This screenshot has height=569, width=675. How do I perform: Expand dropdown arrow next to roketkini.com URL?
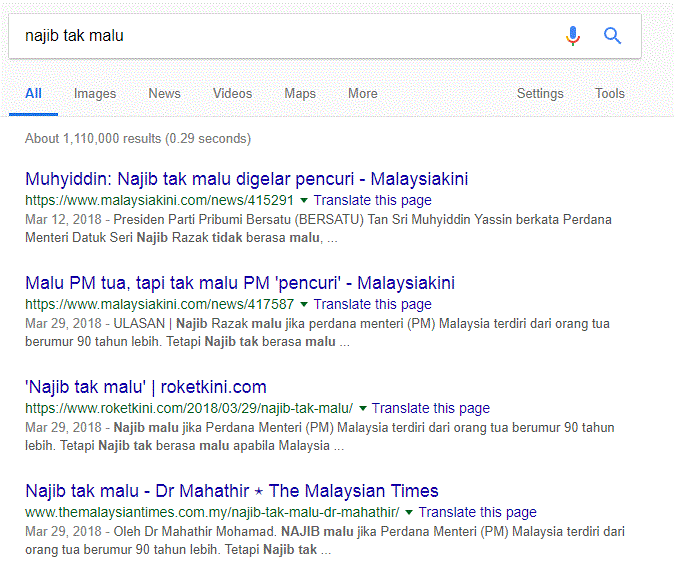pyautogui.click(x=362, y=408)
